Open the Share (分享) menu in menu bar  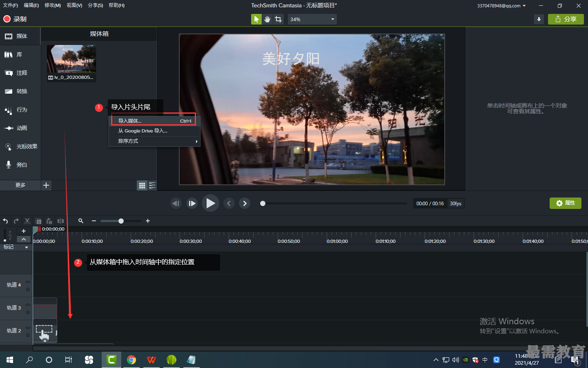96,5
